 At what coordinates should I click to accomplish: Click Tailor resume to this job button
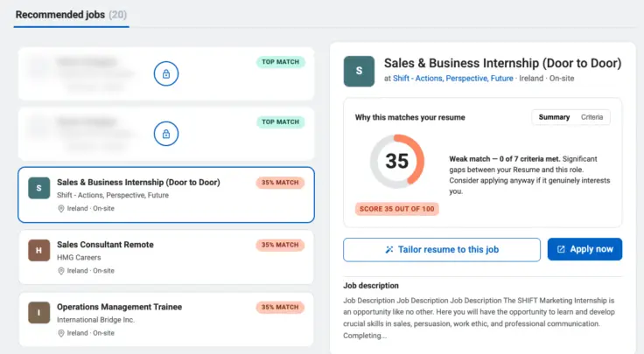(x=442, y=249)
